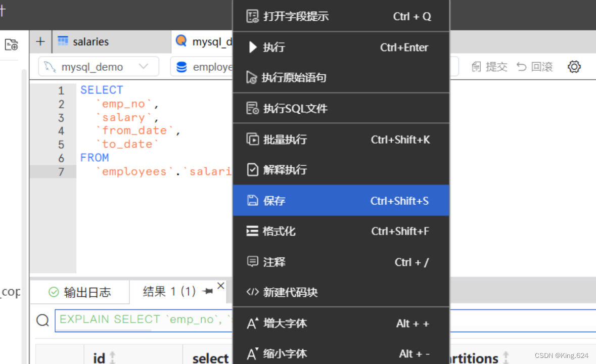Click the comment bubble icon beside 注释
The width and height of the screenshot is (596, 364).
252,262
